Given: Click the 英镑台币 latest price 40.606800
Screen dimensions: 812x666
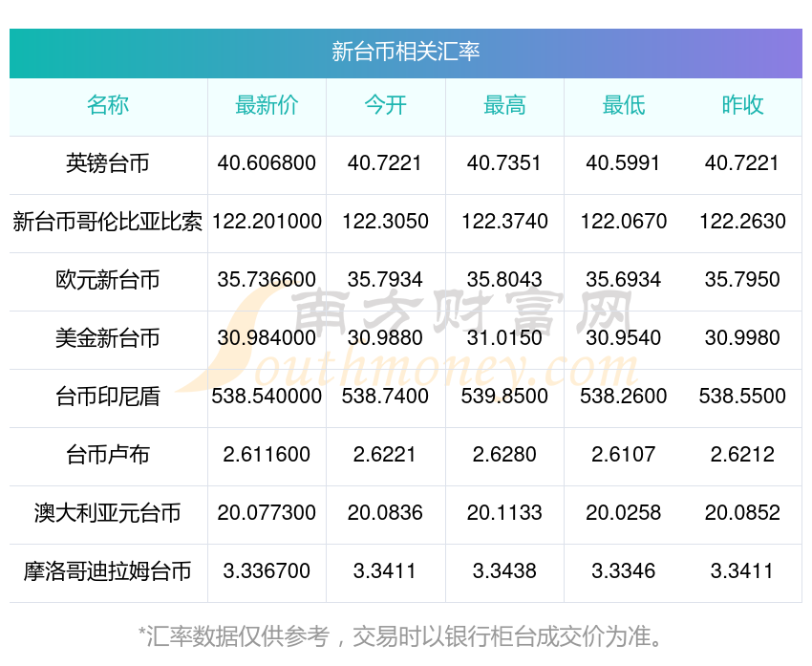Looking at the screenshot, I should (267, 163).
